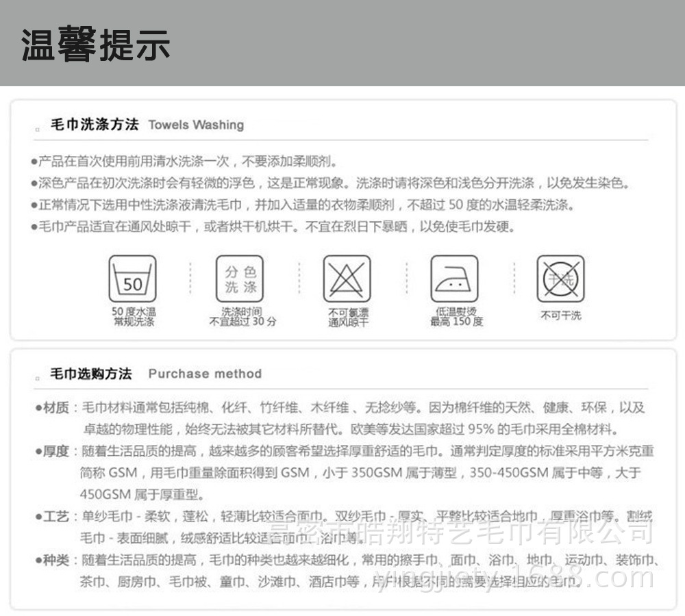685x616 pixels.
Task: Click the 不可干洗 caption text
Action: (x=561, y=316)
